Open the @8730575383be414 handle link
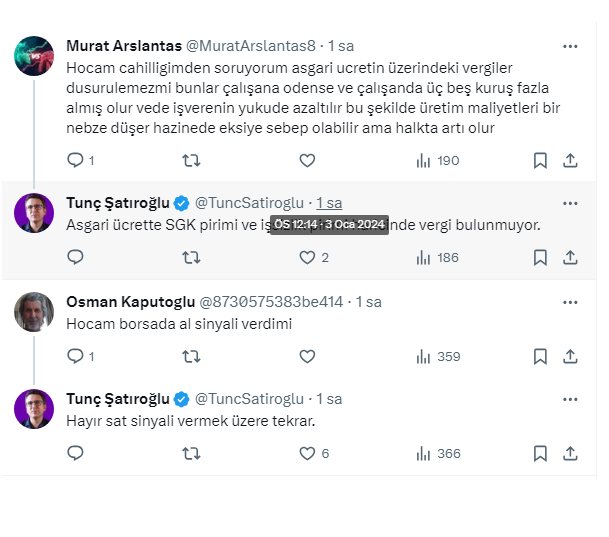609x537 pixels. pos(271,301)
